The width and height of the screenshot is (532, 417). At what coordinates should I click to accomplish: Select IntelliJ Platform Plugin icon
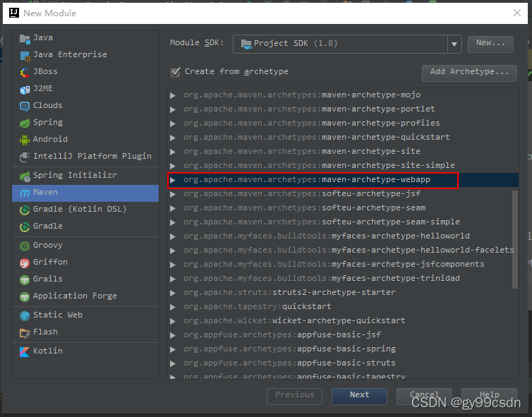[25, 157]
